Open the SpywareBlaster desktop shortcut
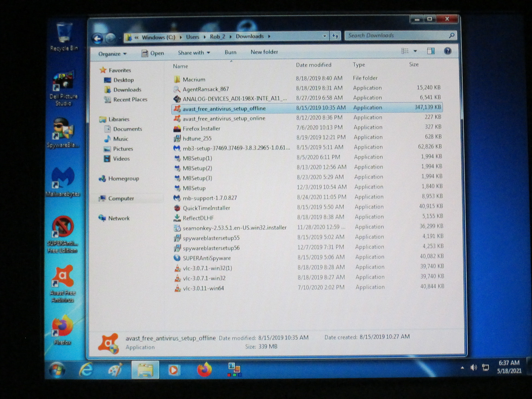532x399 pixels. tap(63, 133)
